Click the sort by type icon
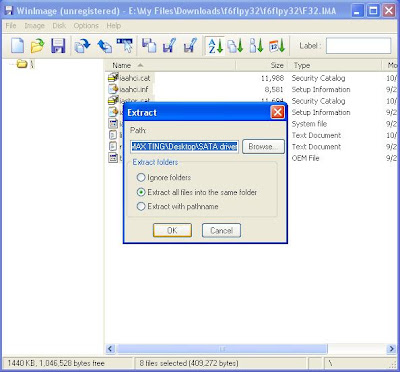Viewport: 400px width, 372px height. [x=235, y=45]
